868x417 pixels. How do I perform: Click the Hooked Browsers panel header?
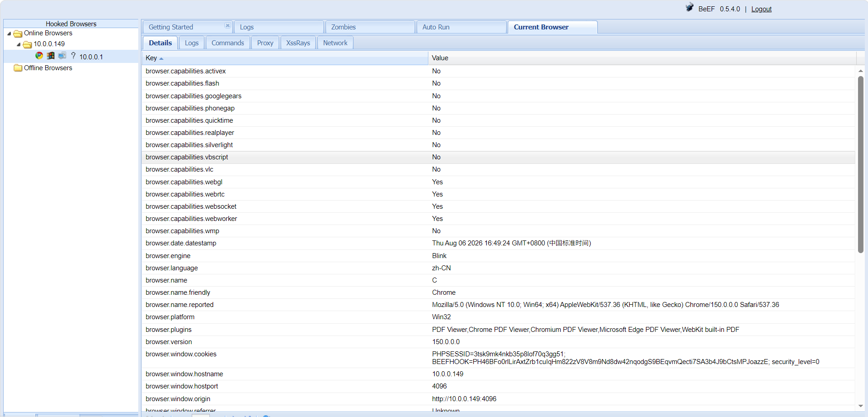(71, 24)
